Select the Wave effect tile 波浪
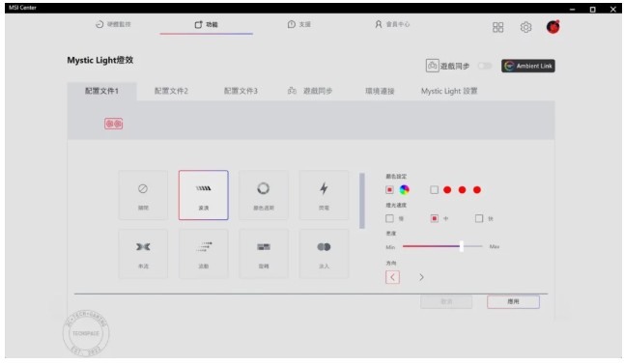 coord(204,195)
